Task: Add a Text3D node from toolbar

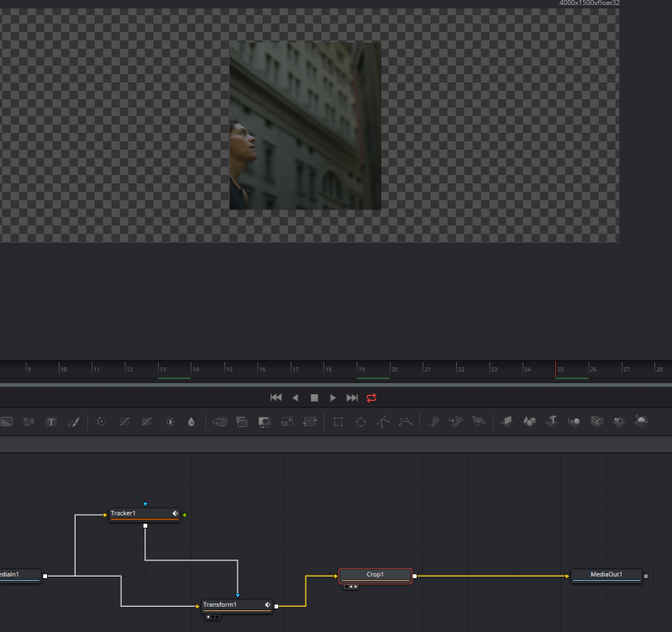Action: (x=553, y=421)
